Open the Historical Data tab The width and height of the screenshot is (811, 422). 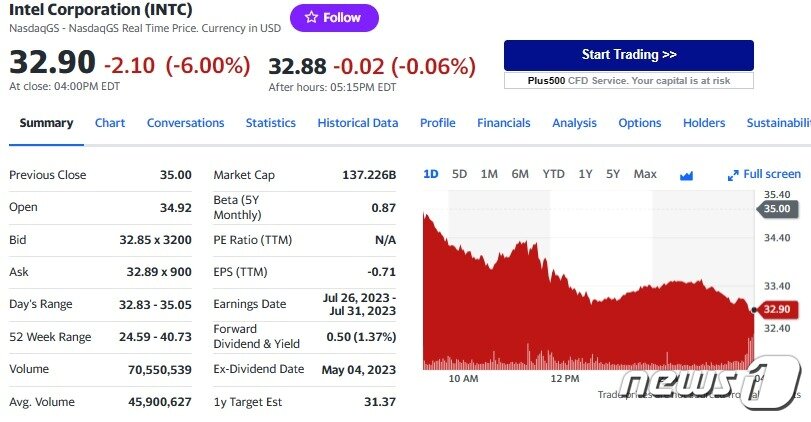pyautogui.click(x=357, y=123)
